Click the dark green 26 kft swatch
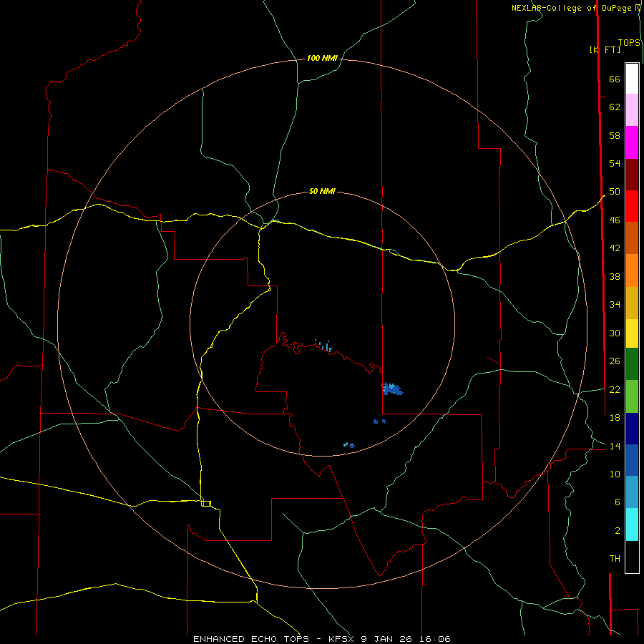The image size is (644, 644). (x=632, y=364)
